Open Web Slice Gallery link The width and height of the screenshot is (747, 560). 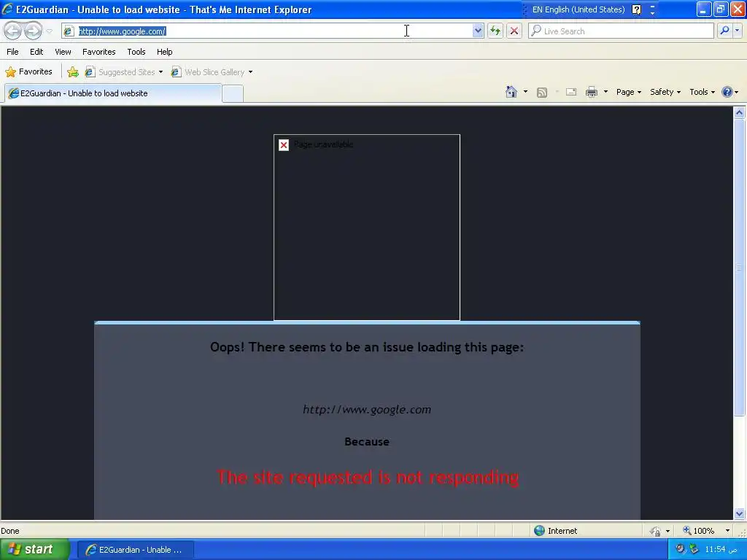point(208,72)
